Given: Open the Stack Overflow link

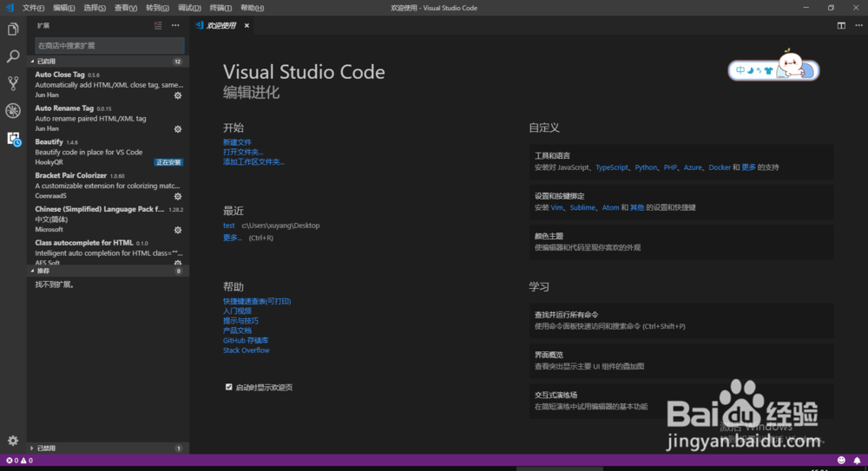Looking at the screenshot, I should pos(246,350).
